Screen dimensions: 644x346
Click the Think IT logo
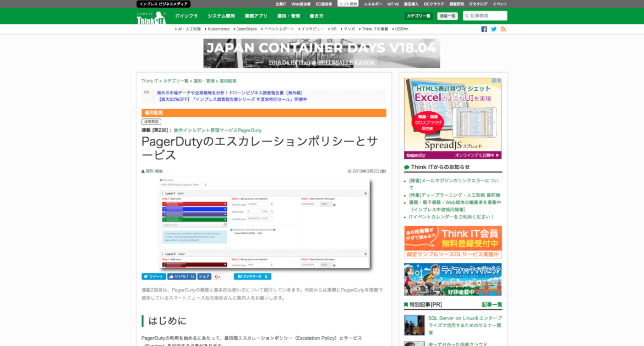(x=151, y=18)
